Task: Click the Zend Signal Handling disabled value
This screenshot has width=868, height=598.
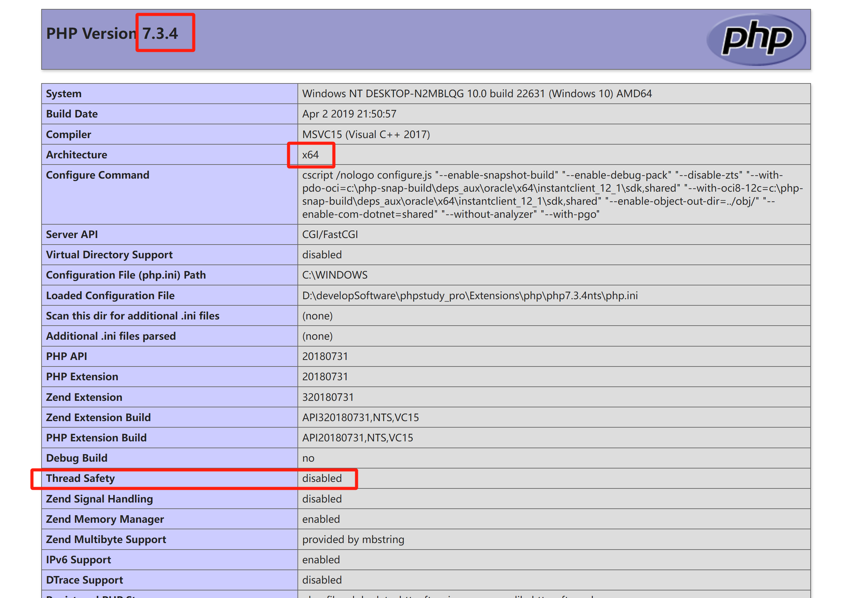Action: click(x=322, y=499)
